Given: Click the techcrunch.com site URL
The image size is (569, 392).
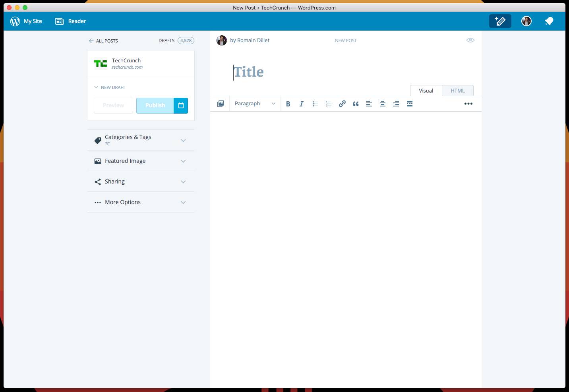Looking at the screenshot, I should [127, 67].
